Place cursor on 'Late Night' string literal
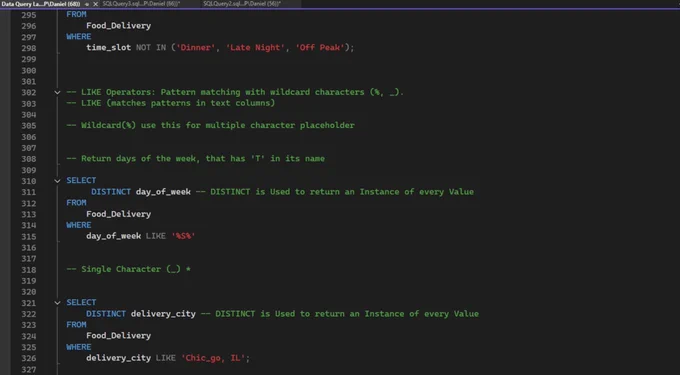The image size is (680, 375). [255, 48]
